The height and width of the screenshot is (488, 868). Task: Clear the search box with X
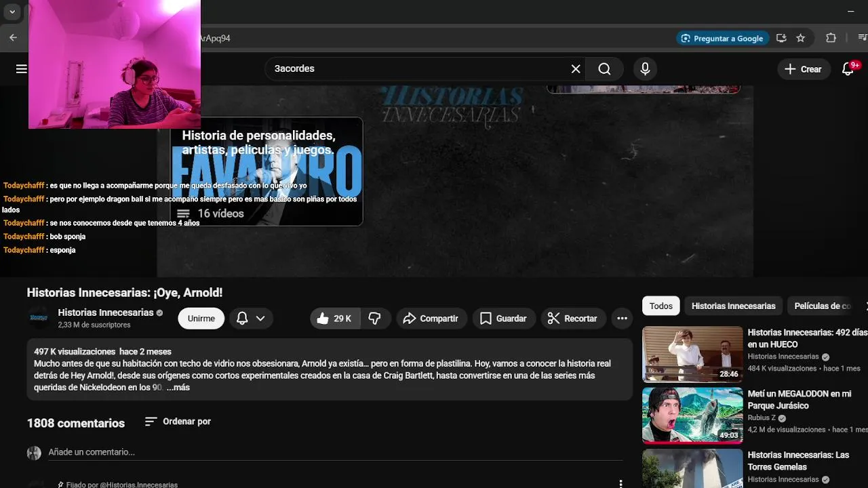[x=576, y=68]
